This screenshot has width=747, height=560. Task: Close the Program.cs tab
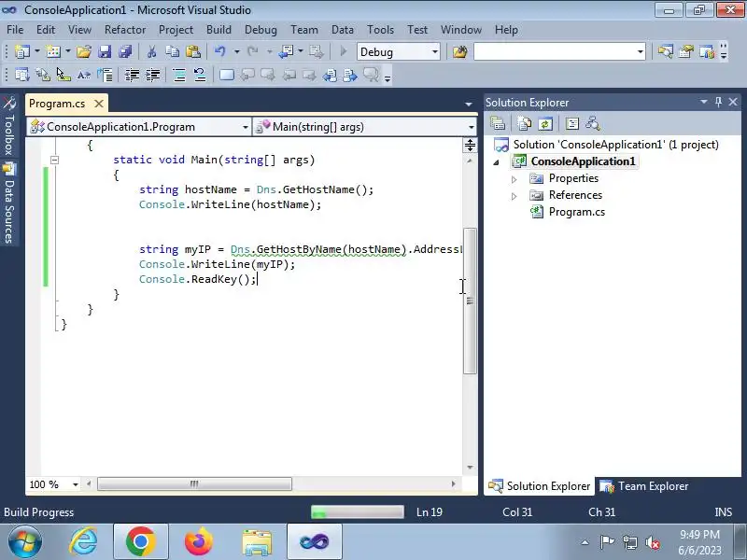point(99,104)
